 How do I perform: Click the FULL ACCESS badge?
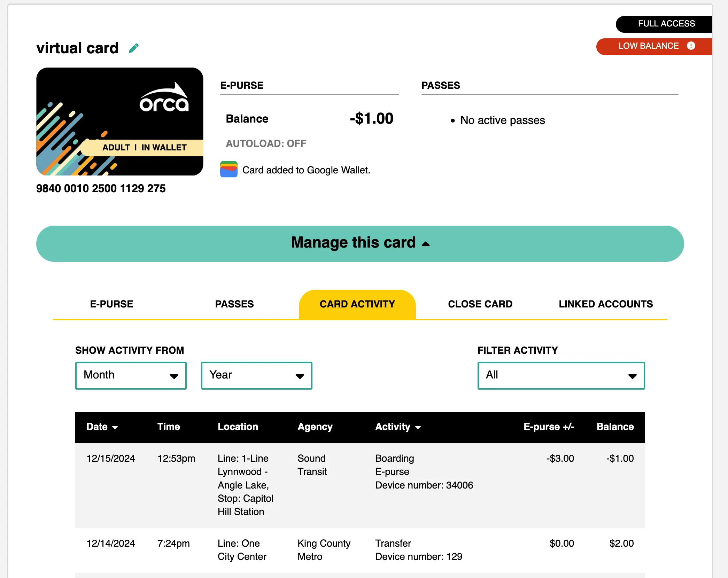(664, 24)
